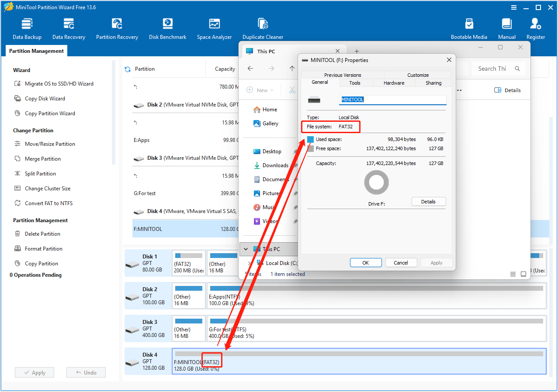Close the MINITOOL Properties dialog

click(x=449, y=60)
